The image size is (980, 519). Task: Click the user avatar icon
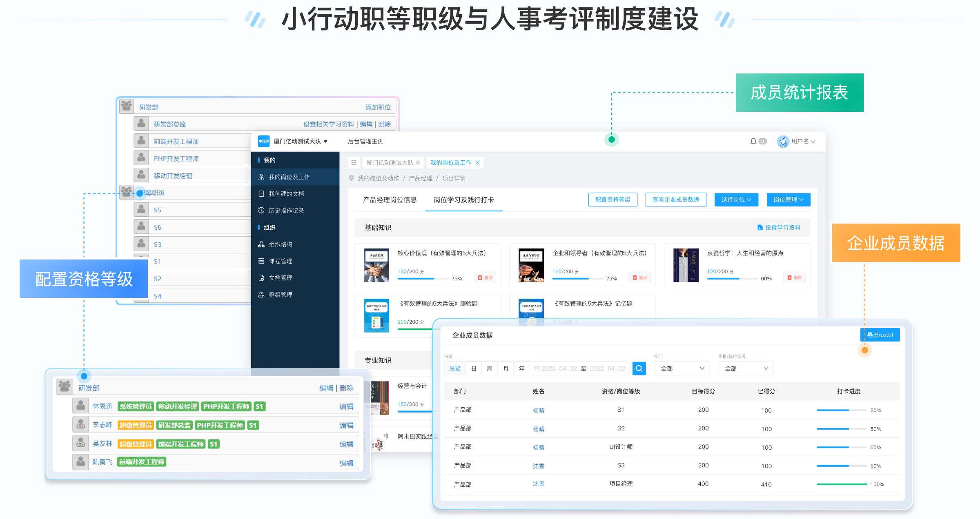point(783,141)
